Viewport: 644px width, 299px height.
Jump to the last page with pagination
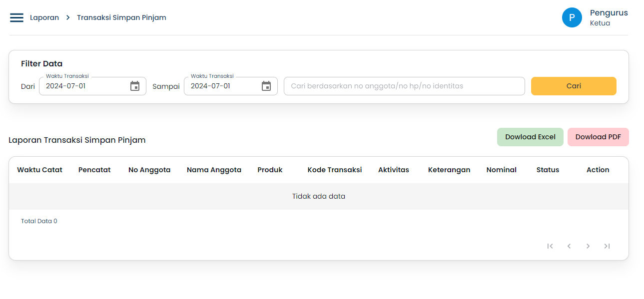(x=607, y=246)
